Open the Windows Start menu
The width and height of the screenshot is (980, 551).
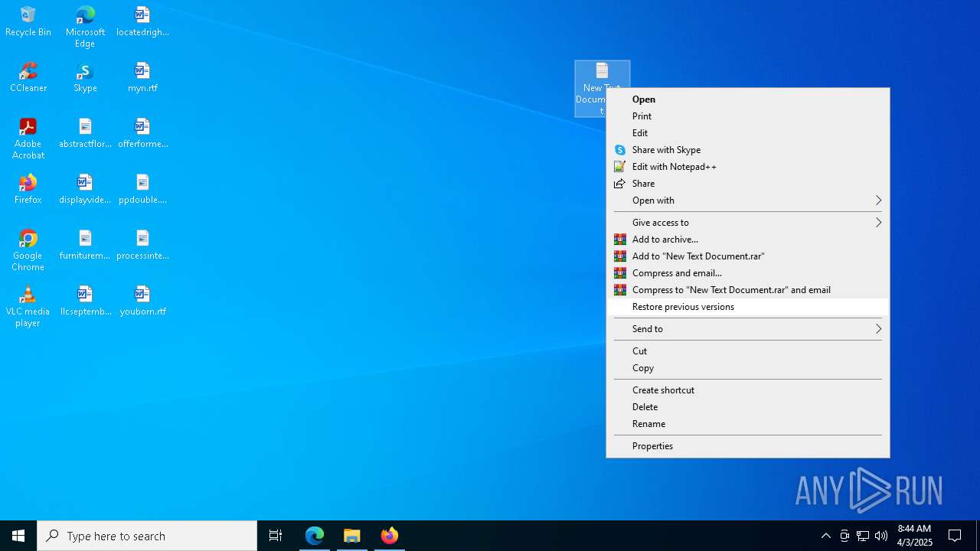click(18, 536)
